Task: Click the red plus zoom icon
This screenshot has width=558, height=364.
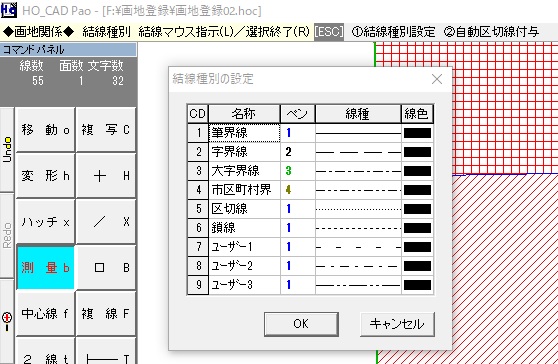Action: (x=7, y=321)
